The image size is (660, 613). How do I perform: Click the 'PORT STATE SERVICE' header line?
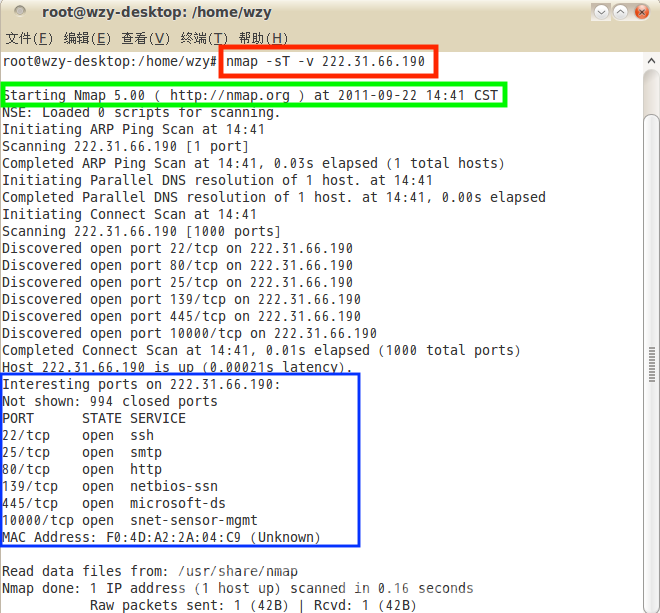pyautogui.click(x=94, y=418)
